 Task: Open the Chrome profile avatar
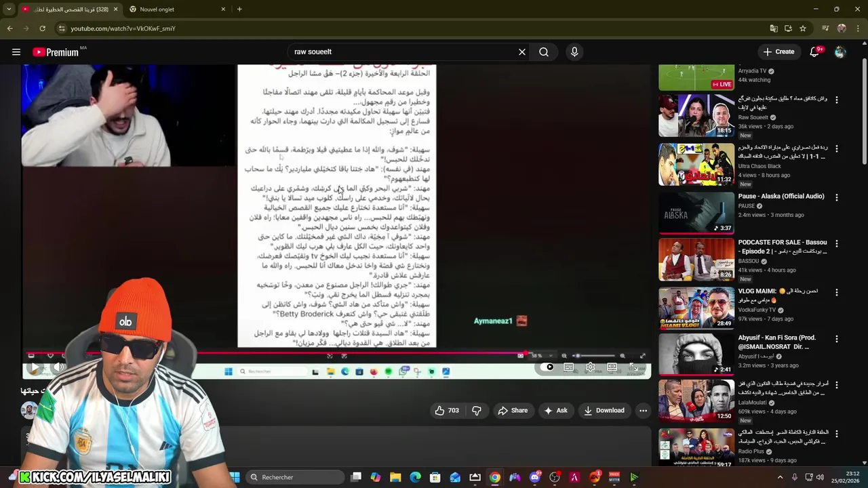(x=842, y=28)
